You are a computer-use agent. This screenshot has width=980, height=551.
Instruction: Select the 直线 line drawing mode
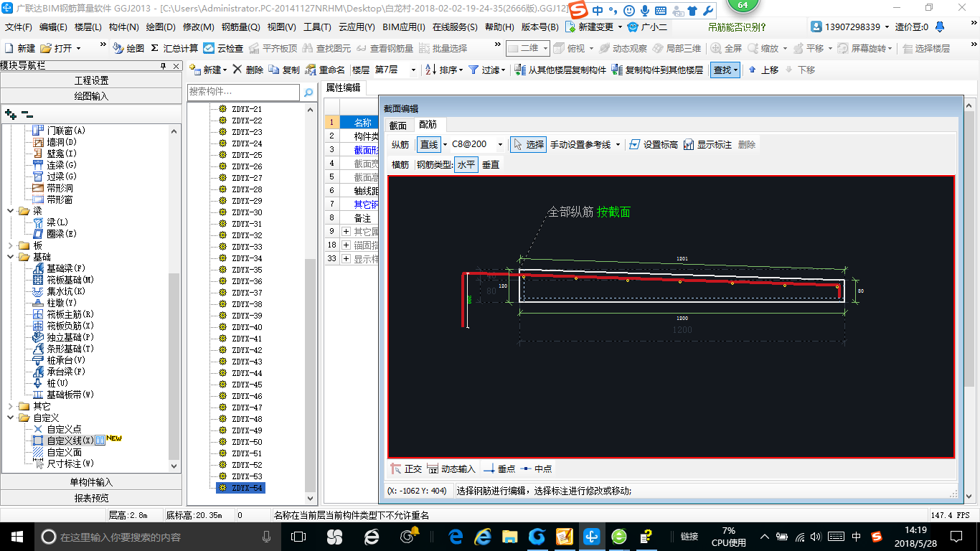(429, 144)
